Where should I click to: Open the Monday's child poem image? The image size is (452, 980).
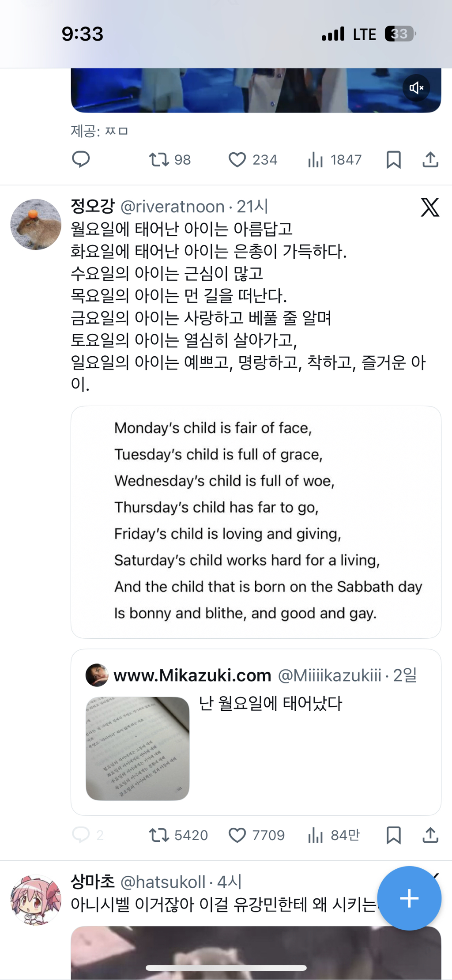click(256, 522)
